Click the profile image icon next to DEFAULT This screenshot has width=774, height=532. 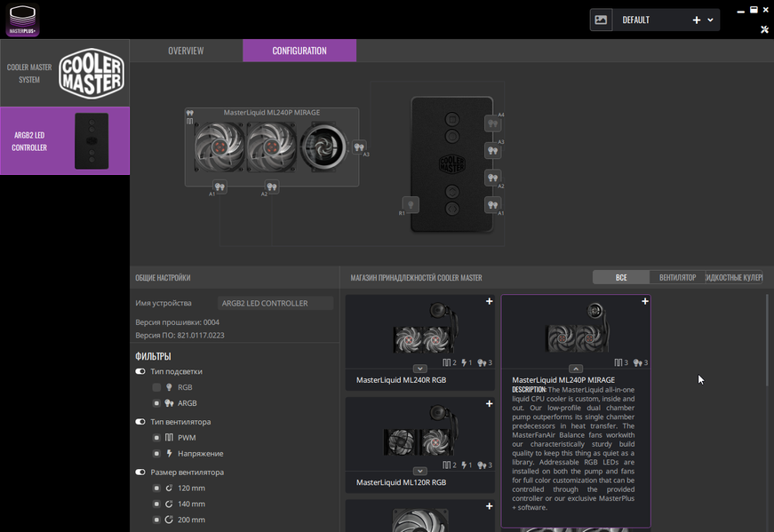click(x=602, y=20)
